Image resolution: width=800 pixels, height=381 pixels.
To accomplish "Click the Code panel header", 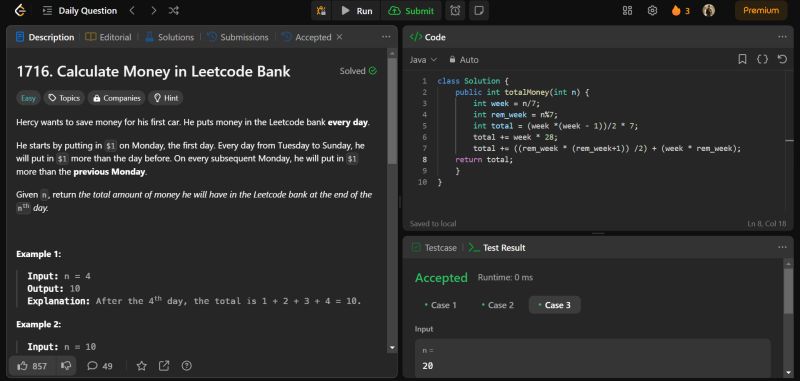I will [x=428, y=37].
